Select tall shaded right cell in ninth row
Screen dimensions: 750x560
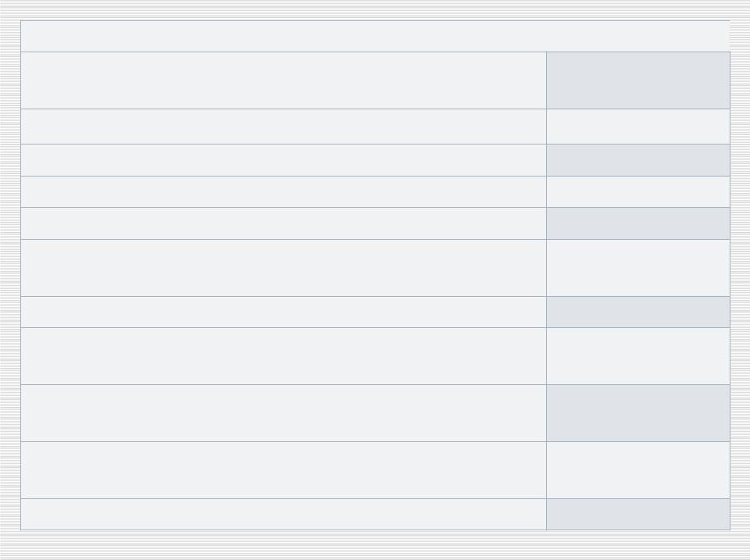coord(638,413)
